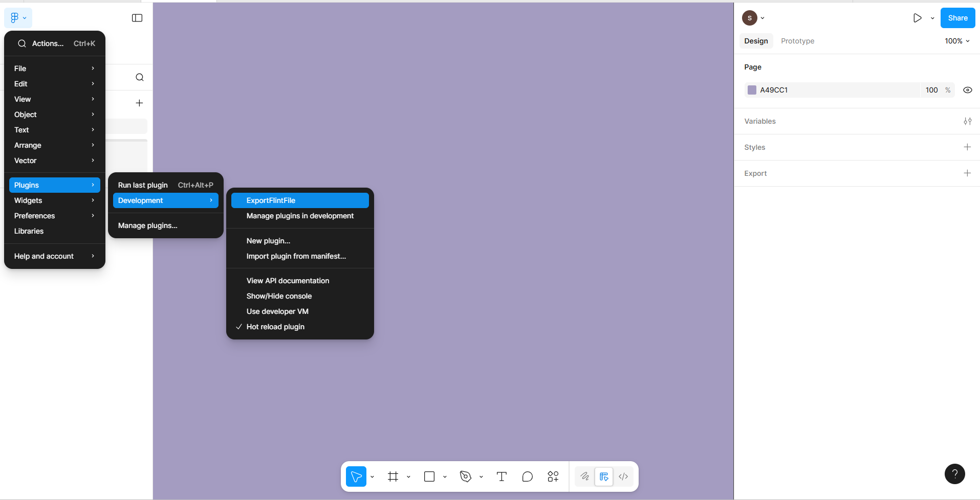
Task: Select the Pen tool
Action: pos(466,476)
